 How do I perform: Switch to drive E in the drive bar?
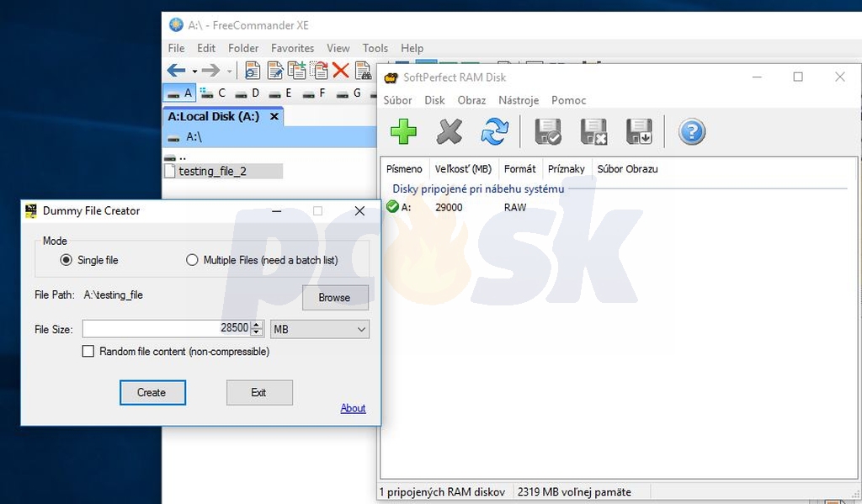pyautogui.click(x=280, y=93)
